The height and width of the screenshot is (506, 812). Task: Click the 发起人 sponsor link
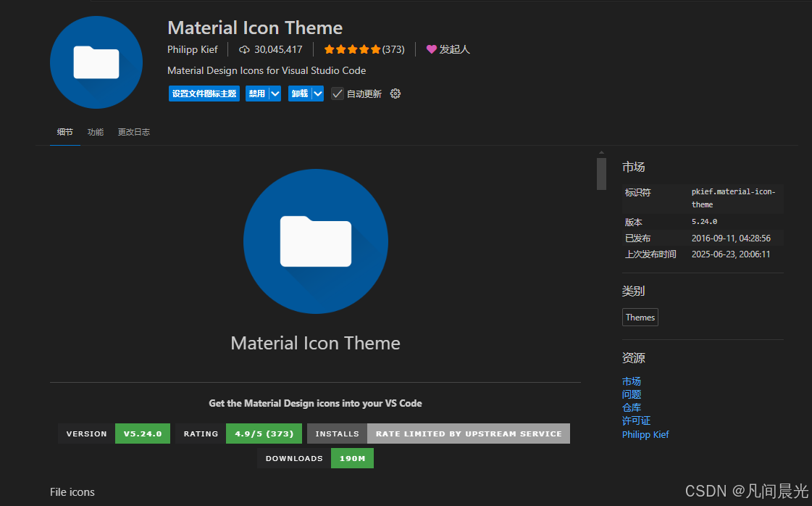coord(454,50)
